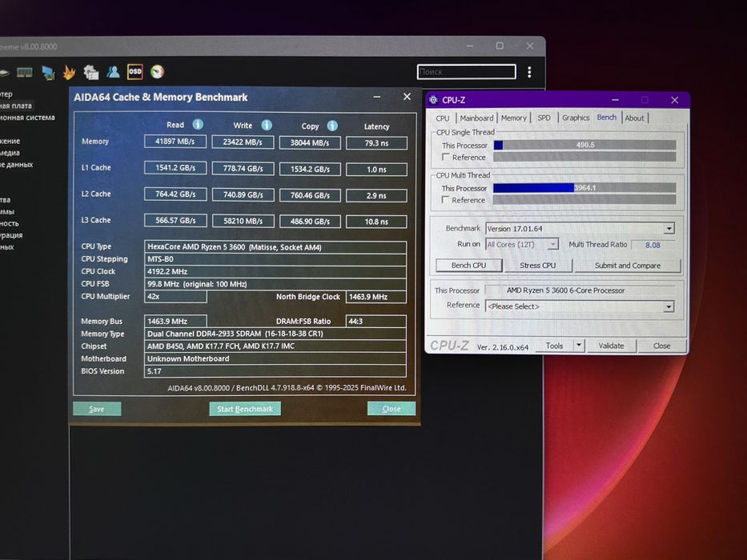The image size is (747, 560).
Task: Switch to the Graphics tab
Action: 576,118
